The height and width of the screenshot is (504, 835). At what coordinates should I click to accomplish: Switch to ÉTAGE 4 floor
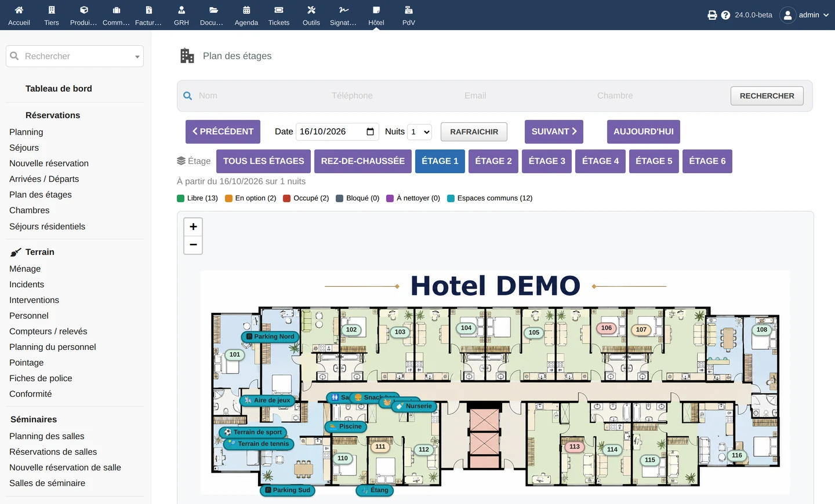pos(600,161)
